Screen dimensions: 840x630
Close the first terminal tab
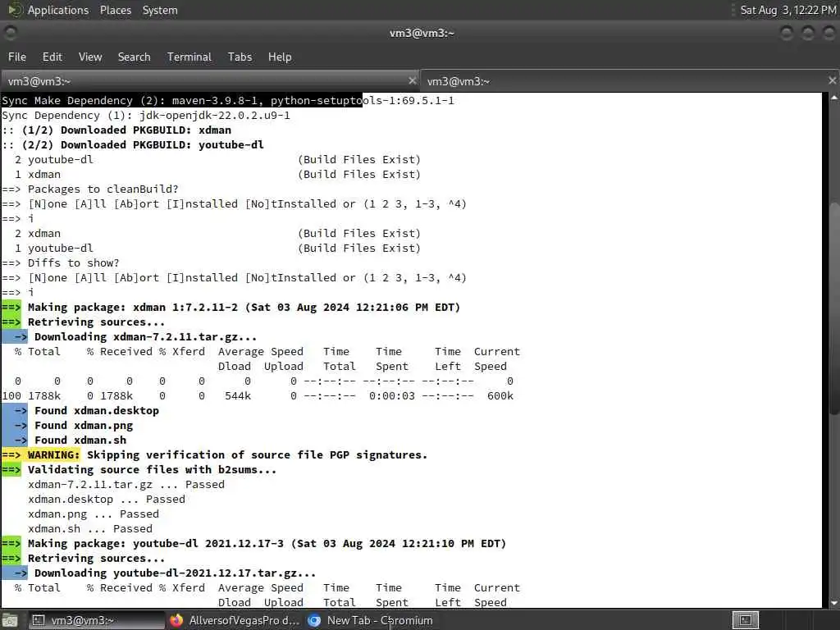click(412, 80)
